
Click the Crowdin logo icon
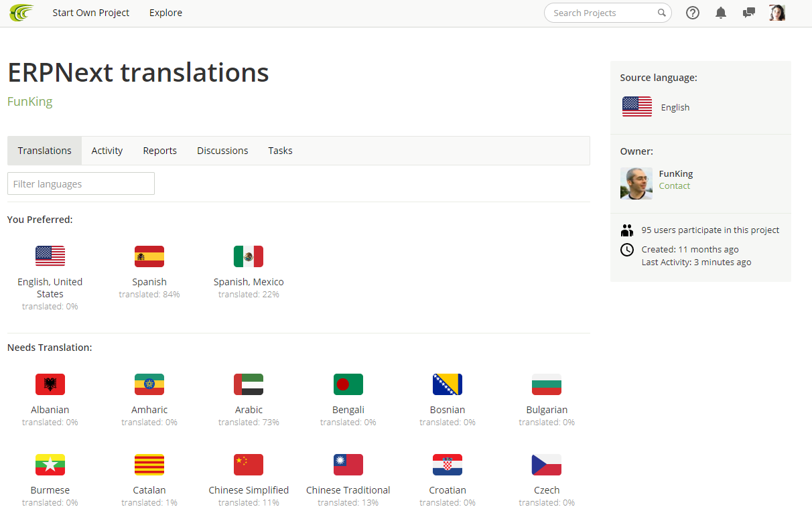tap(21, 13)
